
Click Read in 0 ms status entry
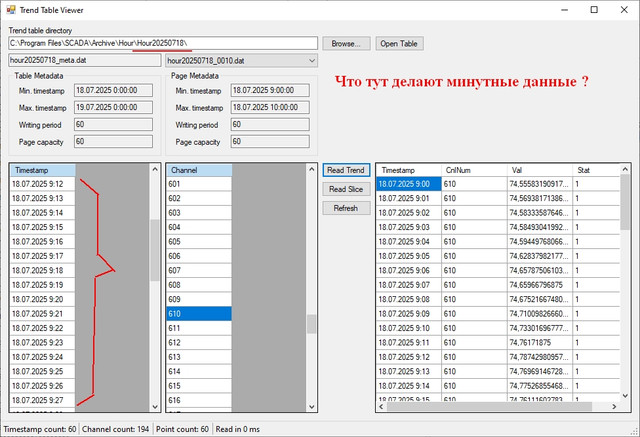(238, 429)
